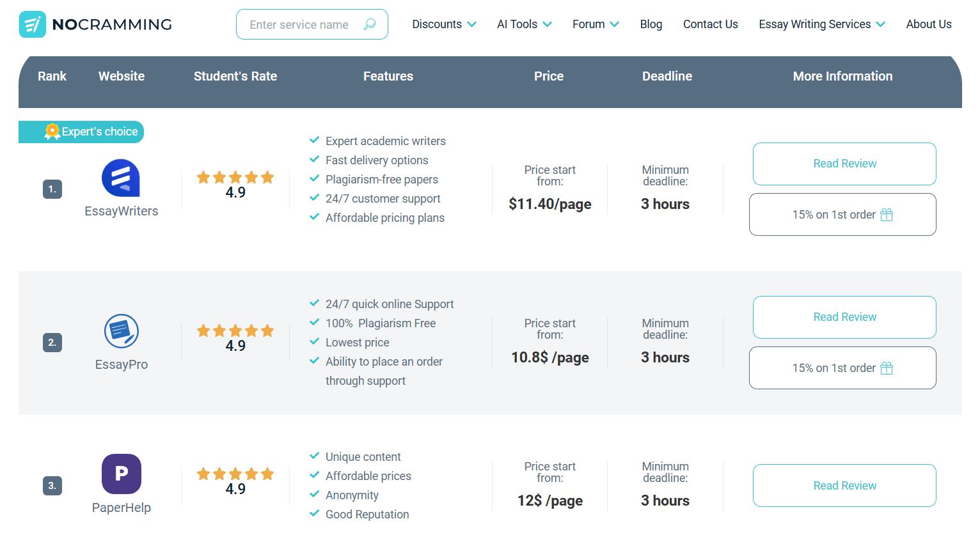Click rank number 3 badge

click(52, 486)
